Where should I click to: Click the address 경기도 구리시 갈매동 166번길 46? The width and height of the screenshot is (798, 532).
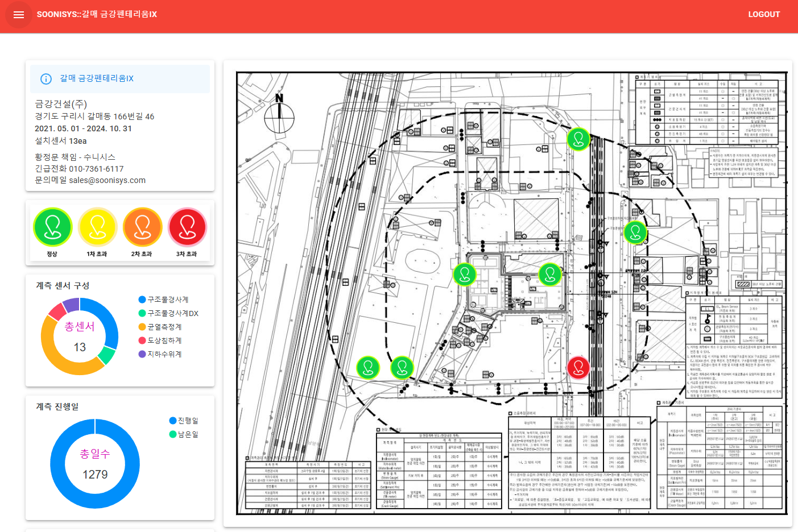[x=94, y=117]
